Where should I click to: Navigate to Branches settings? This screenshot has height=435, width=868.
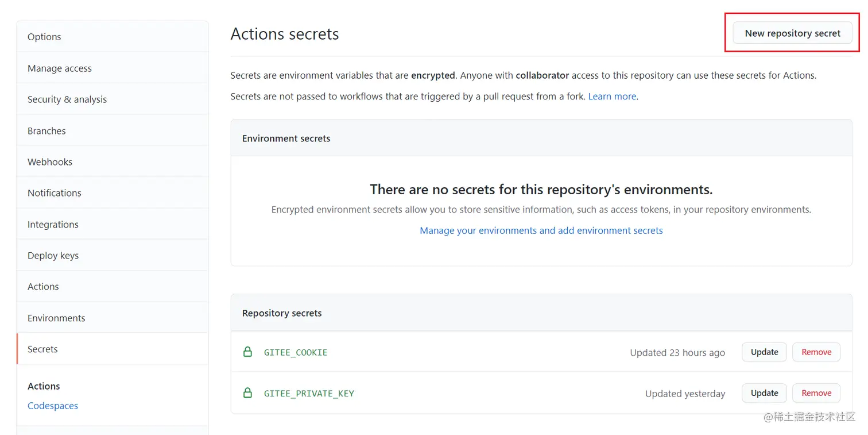point(46,131)
